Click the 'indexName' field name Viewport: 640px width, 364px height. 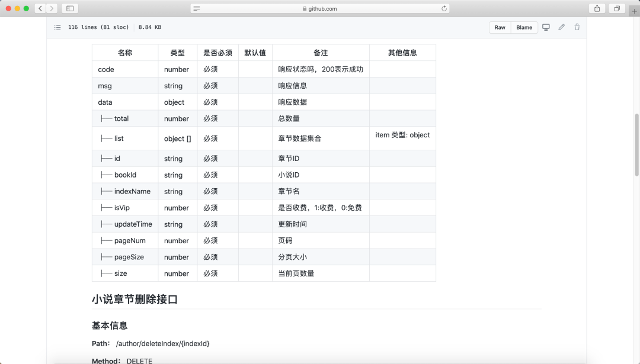(132, 191)
